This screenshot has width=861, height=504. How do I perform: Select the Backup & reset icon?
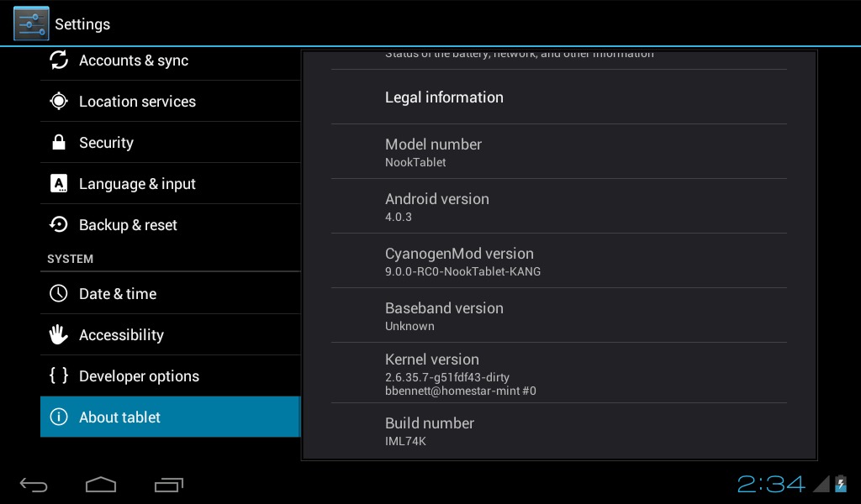tap(58, 224)
